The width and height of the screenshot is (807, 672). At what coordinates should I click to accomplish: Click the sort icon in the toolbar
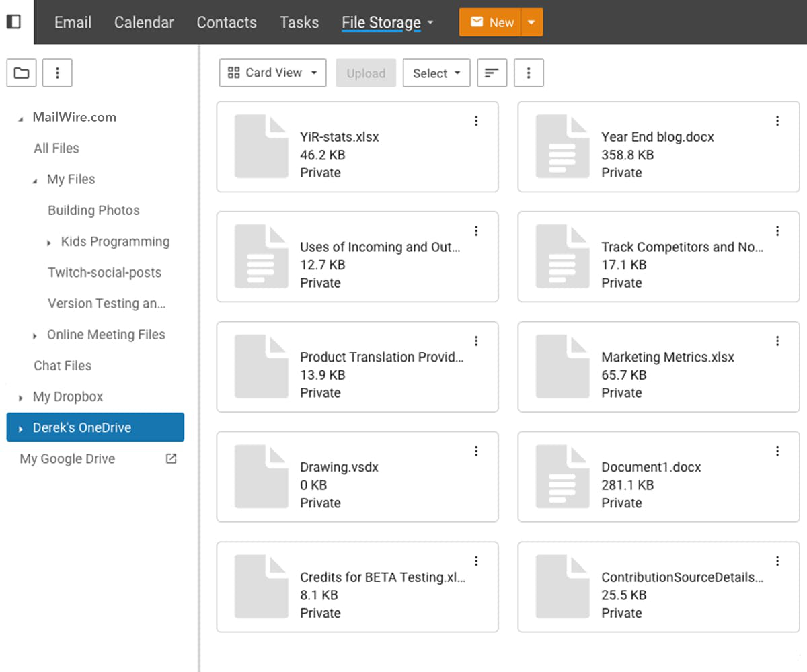click(492, 73)
